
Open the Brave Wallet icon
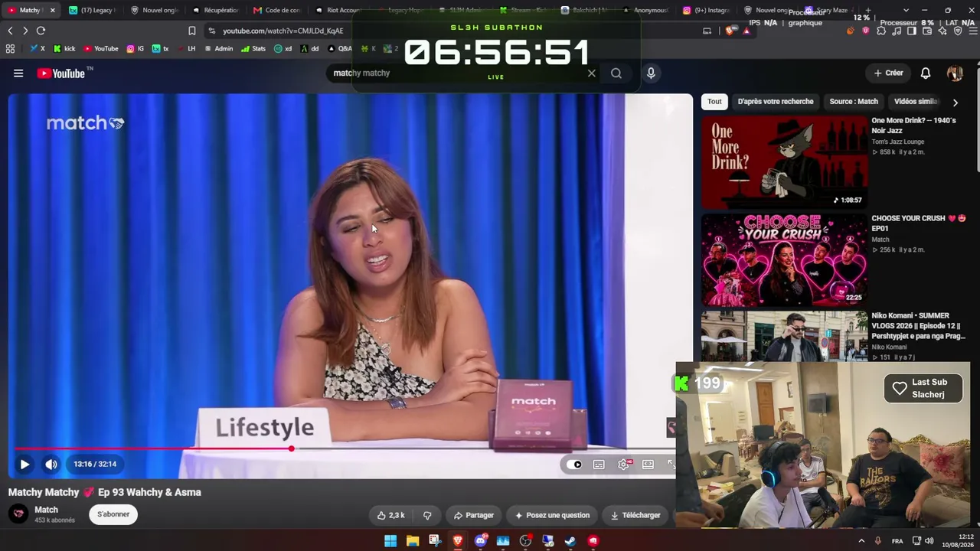[x=927, y=31]
